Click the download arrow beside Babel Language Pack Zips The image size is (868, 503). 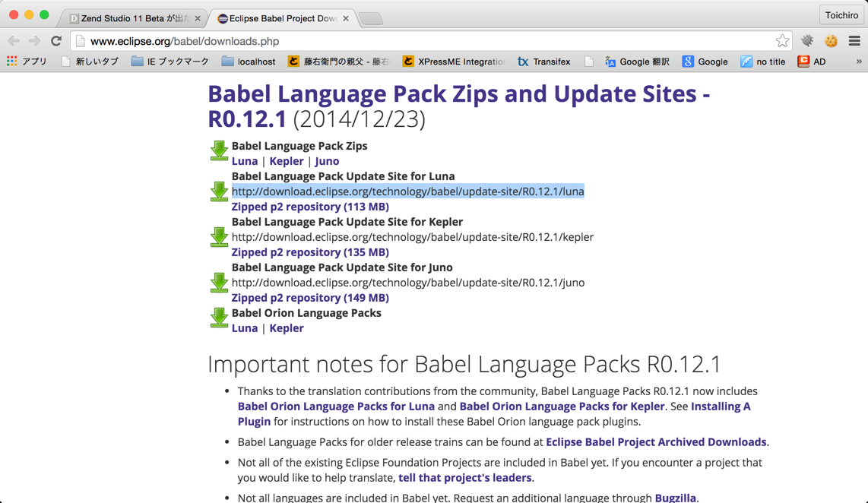[x=219, y=150]
